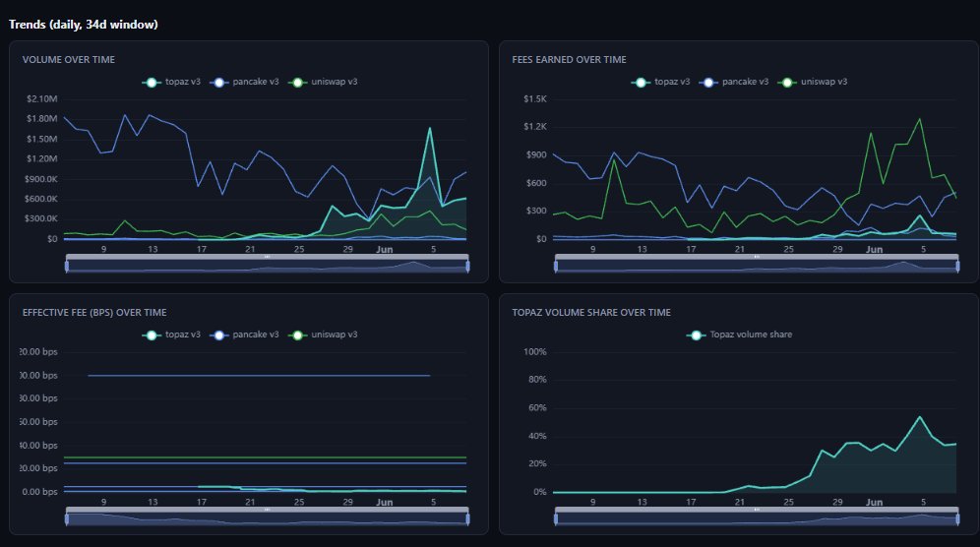This screenshot has height=547, width=980.
Task: Click the 'Jun' x-axis label in Effective Fee chart
Action: coord(385,502)
